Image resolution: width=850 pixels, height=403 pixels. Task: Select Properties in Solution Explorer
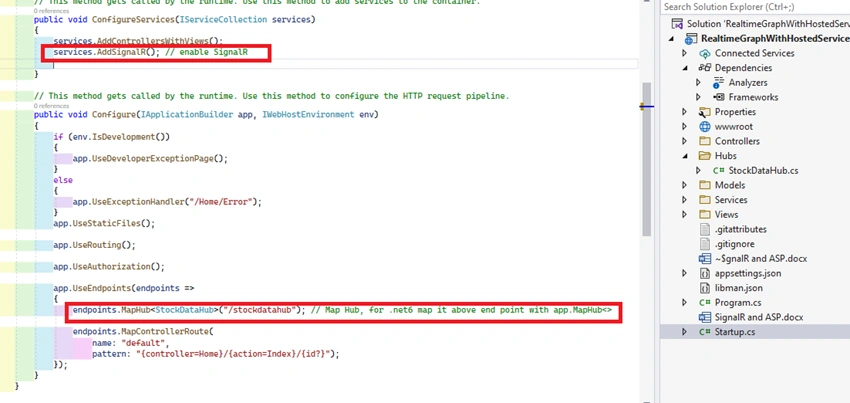point(735,112)
